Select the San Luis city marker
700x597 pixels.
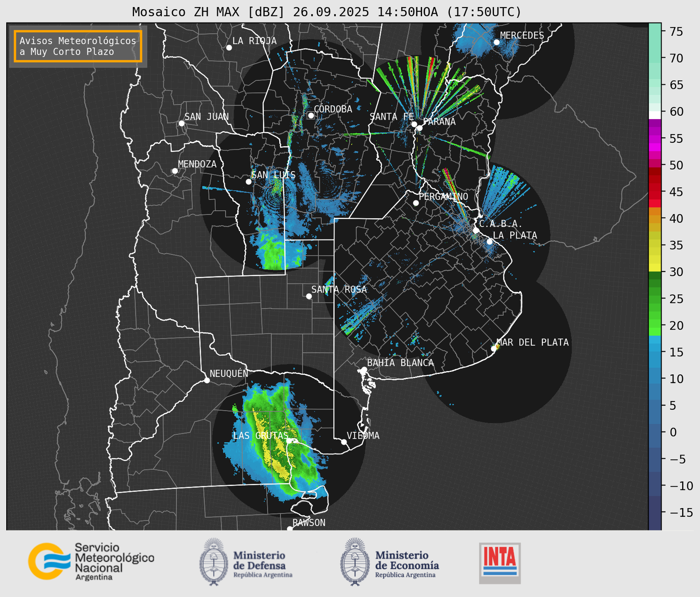point(249,182)
